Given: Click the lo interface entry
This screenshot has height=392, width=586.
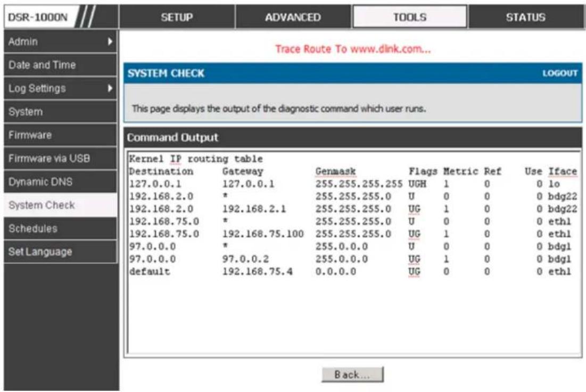Looking at the screenshot, I should pyautogui.click(x=554, y=184).
